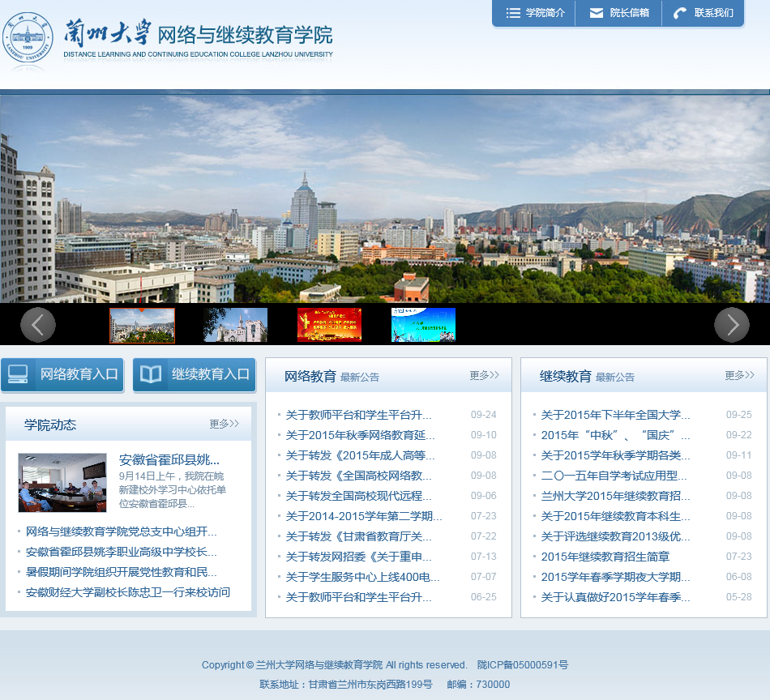Viewport: 770px width, 700px height.
Task: Open notice 关于学生服务中心上线400电...
Action: point(362,577)
